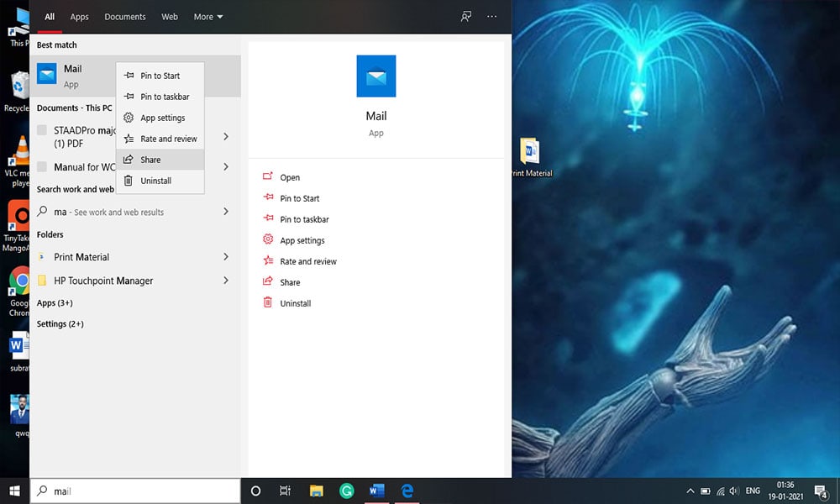840x504 pixels.
Task: Open Grammarly icon in the taskbar
Action: (347, 491)
